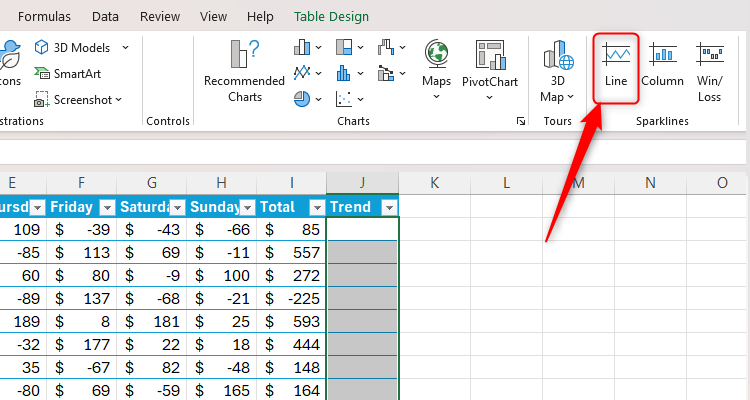Select column J header
750x400 pixels.
tap(362, 183)
